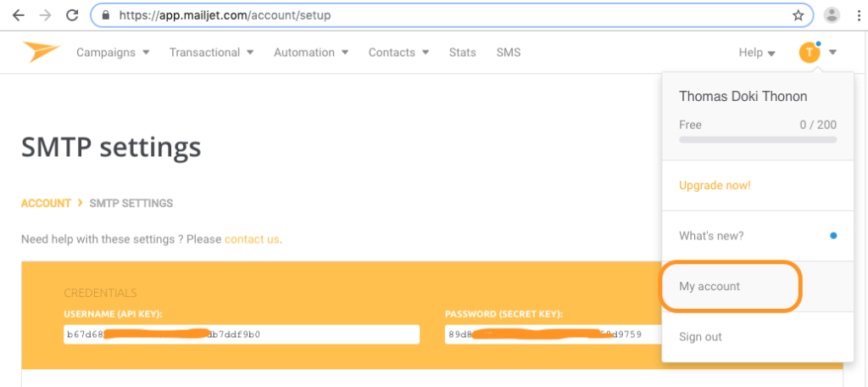
Task: Expand the Help dropdown
Action: (757, 53)
